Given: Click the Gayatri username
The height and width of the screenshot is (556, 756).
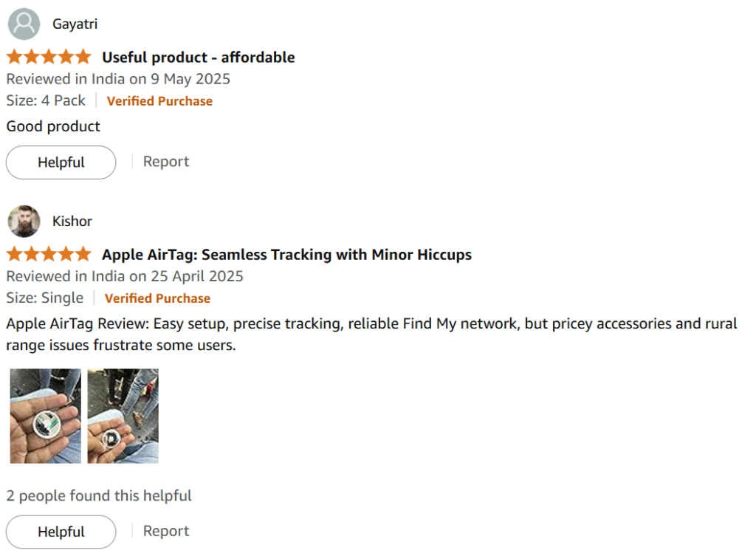Looking at the screenshot, I should click(75, 24).
